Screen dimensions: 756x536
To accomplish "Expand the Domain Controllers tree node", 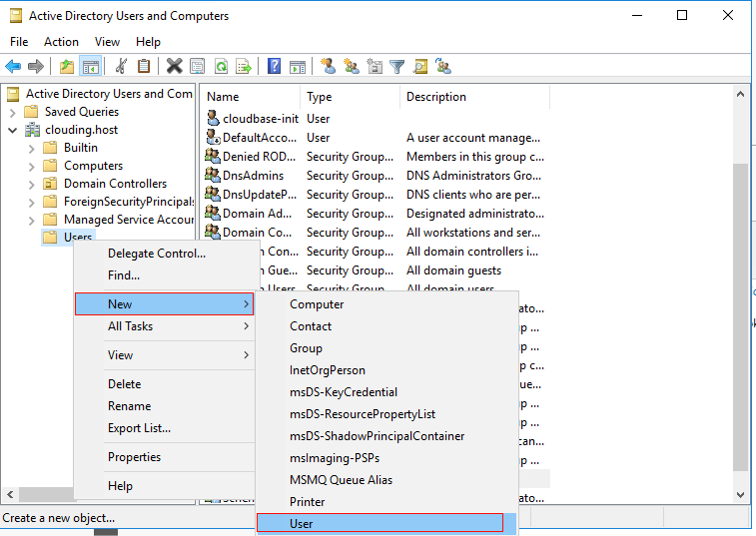I will pos(31,185).
